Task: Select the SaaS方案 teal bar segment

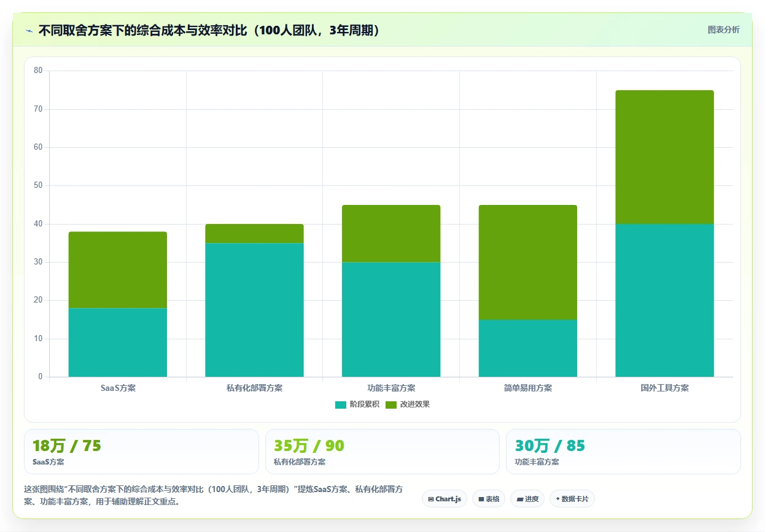Action: coord(118,342)
